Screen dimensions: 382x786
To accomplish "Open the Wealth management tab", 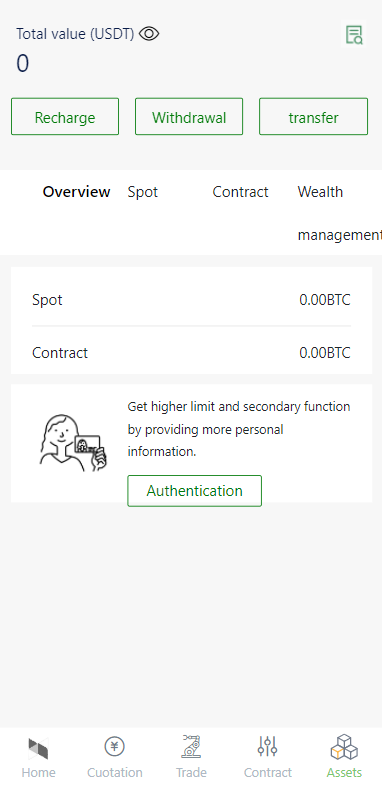I will point(339,213).
